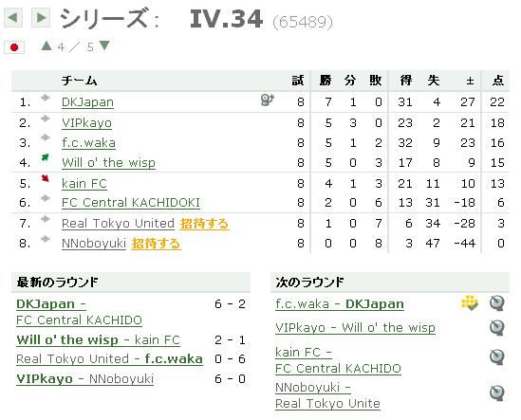The width and height of the screenshot is (521, 420).
Task: Open DKJapan team page from standings
Action: [87, 102]
